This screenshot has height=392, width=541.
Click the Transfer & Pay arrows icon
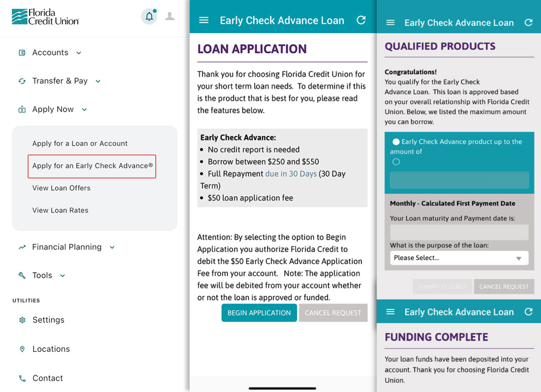(x=22, y=81)
